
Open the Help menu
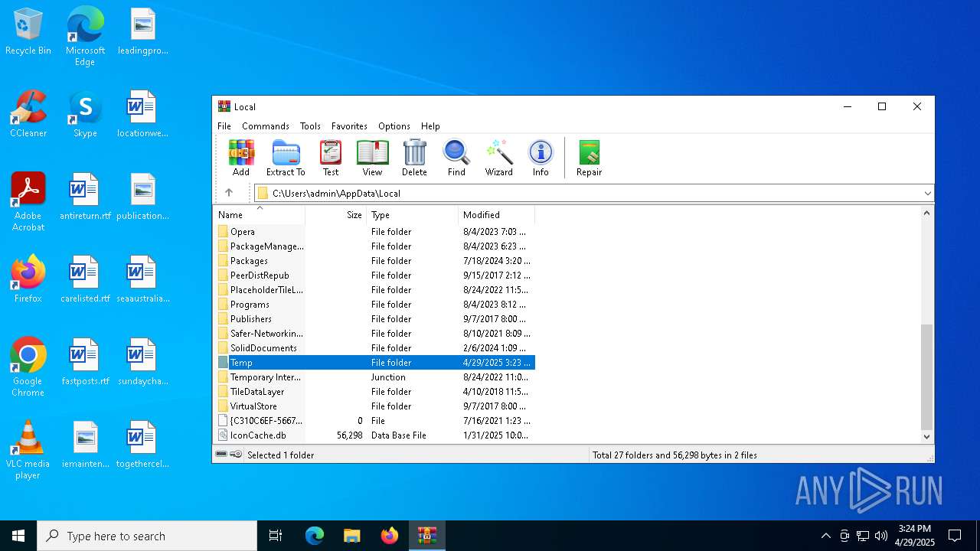point(430,126)
